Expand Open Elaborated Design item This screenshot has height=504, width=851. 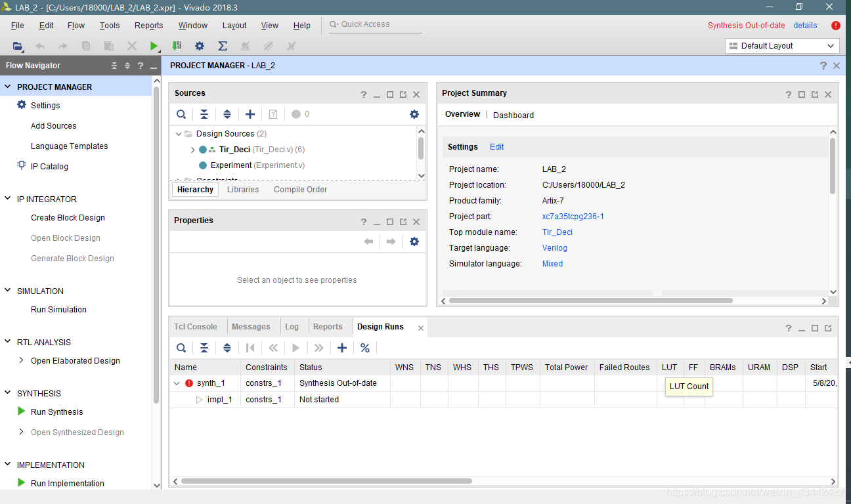[22, 360]
